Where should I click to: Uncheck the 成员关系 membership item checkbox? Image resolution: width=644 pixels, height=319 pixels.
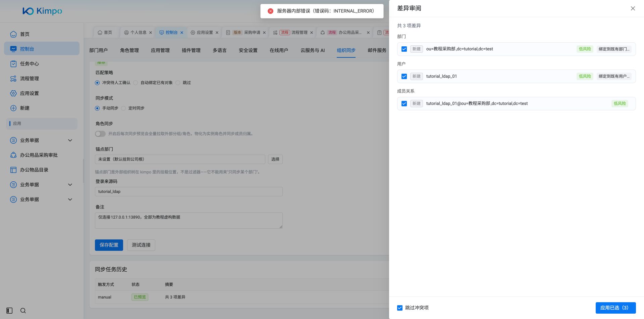pyautogui.click(x=404, y=104)
